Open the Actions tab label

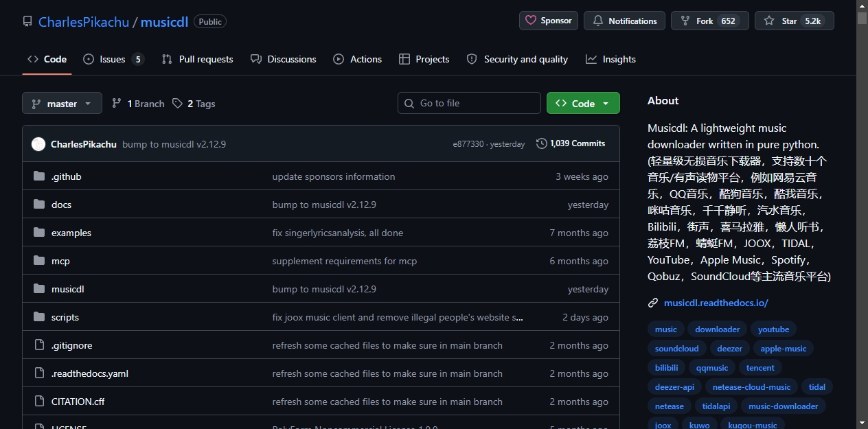(366, 59)
